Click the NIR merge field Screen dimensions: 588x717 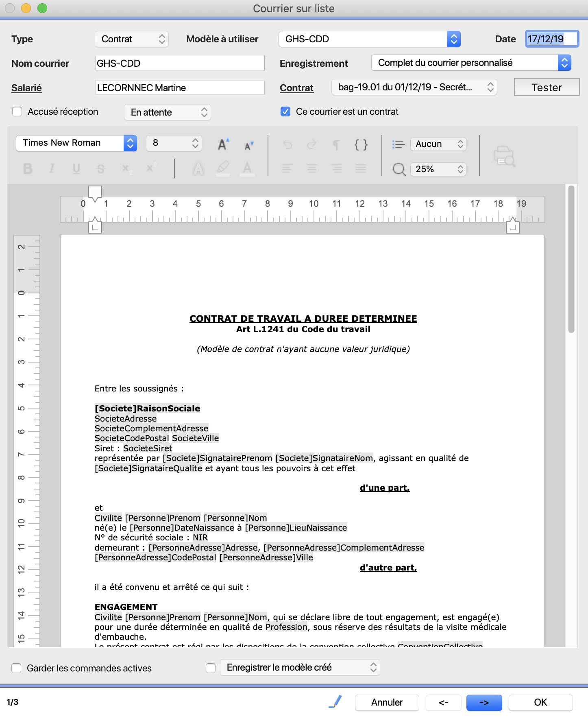click(200, 538)
